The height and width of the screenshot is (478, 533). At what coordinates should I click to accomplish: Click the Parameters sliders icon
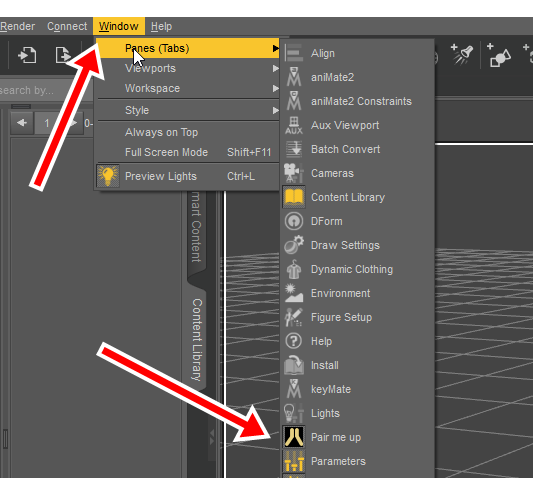point(294,461)
